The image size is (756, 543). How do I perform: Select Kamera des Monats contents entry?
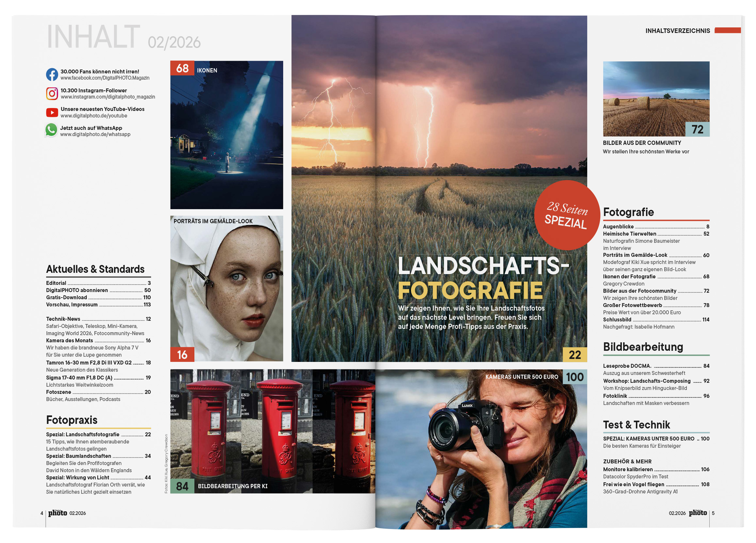coord(69,340)
